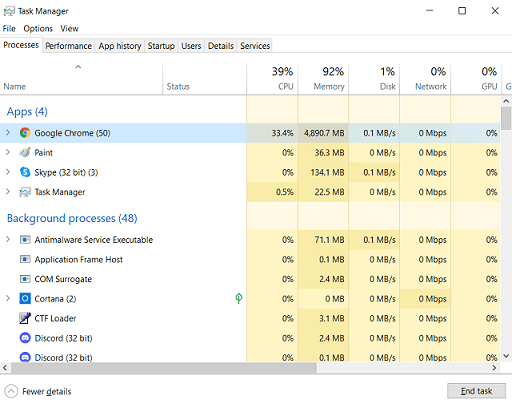Click the COM Surrogate process icon

(25, 279)
